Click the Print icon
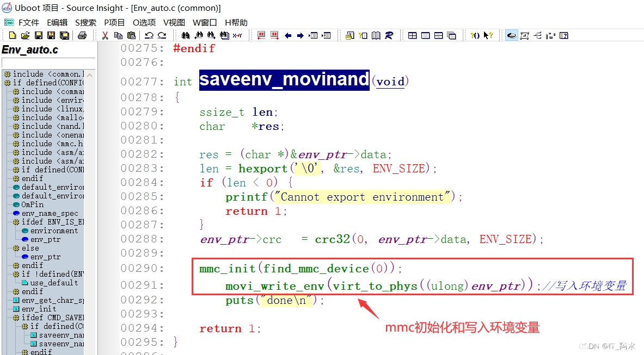644x355 pixels. tap(83, 35)
